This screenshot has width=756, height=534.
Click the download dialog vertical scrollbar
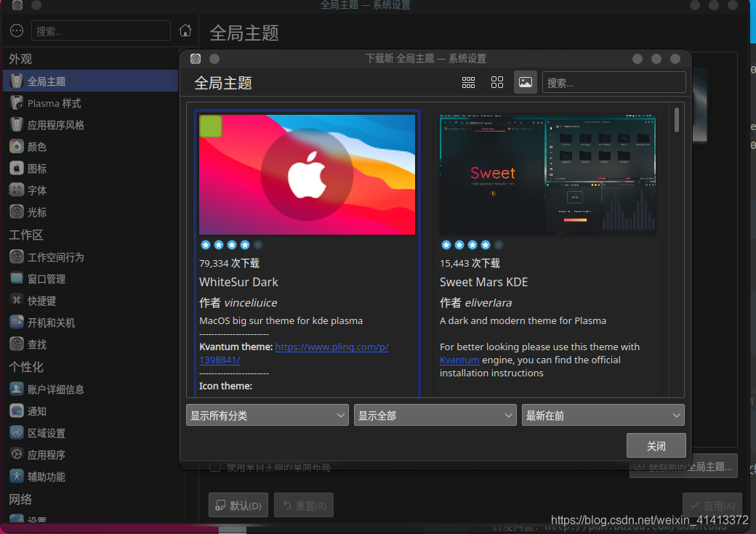[677, 120]
